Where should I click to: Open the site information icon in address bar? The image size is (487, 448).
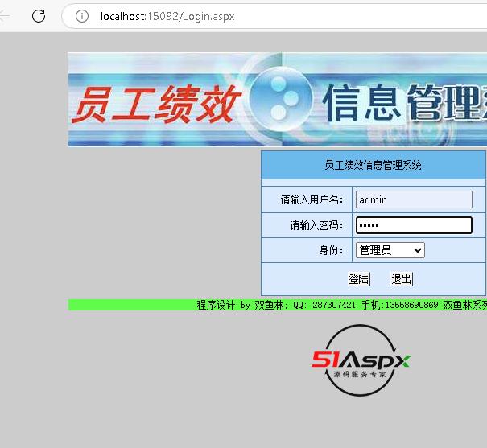82,16
